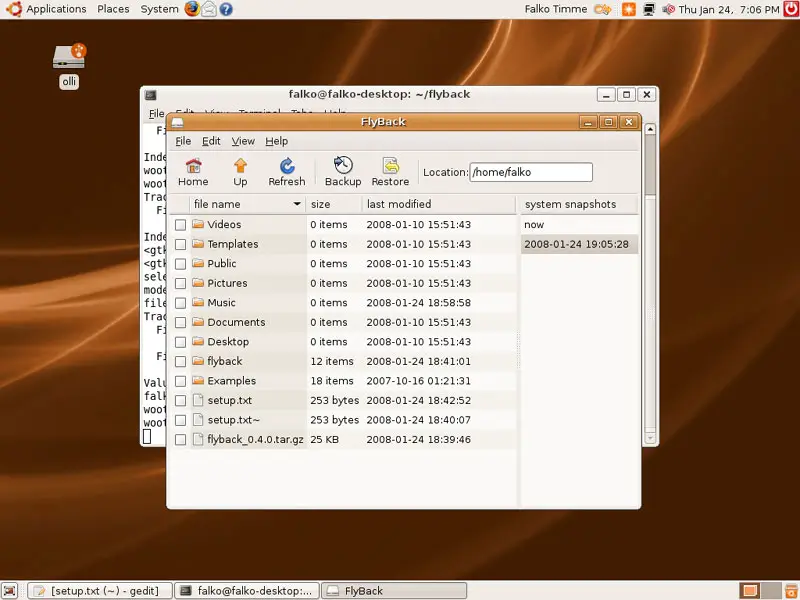Click the date and time clock
The image size is (800, 600).
click(729, 9)
